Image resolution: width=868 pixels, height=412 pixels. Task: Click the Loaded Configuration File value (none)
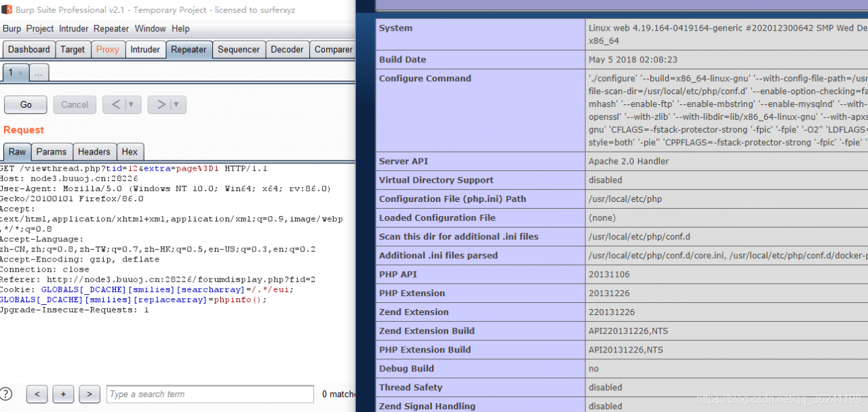[602, 218]
